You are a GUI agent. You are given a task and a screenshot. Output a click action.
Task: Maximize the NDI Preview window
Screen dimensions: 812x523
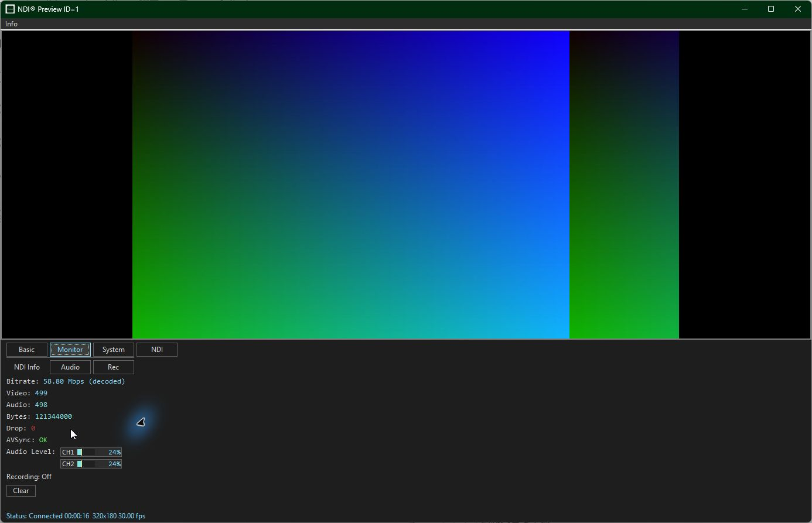(x=771, y=9)
